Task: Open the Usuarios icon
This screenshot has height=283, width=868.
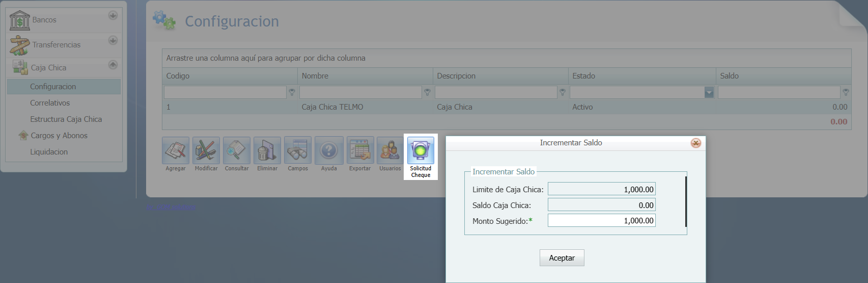Action: (x=390, y=150)
